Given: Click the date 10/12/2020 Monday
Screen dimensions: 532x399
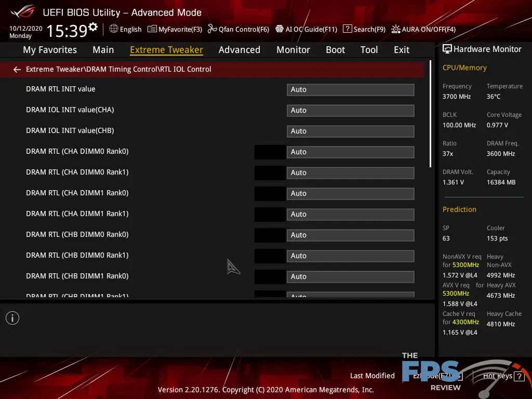Looking at the screenshot, I should point(26,32).
